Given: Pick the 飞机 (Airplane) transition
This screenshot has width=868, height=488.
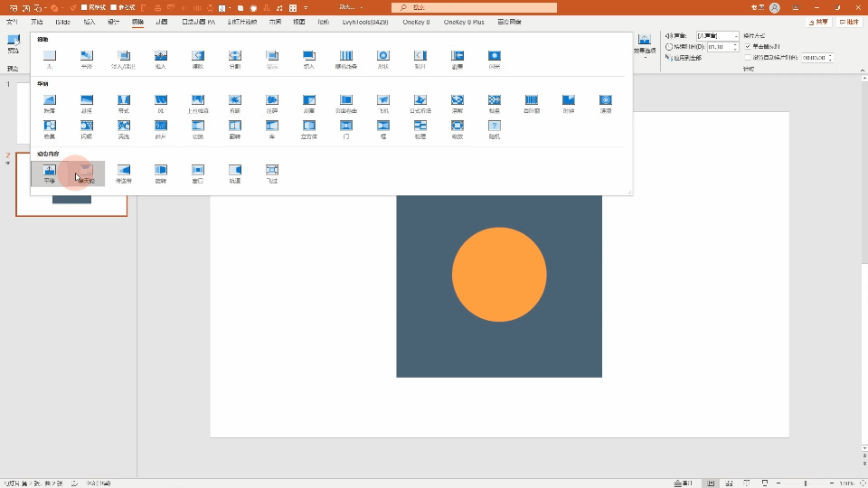Looking at the screenshot, I should [x=383, y=103].
